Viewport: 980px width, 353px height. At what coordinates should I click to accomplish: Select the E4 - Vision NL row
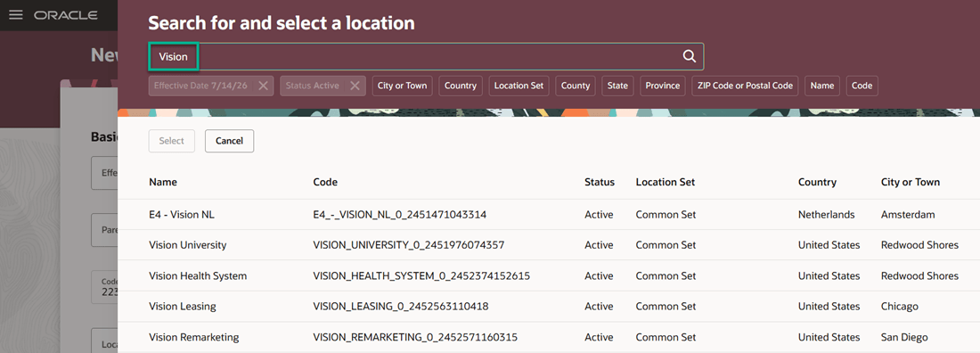(549, 215)
